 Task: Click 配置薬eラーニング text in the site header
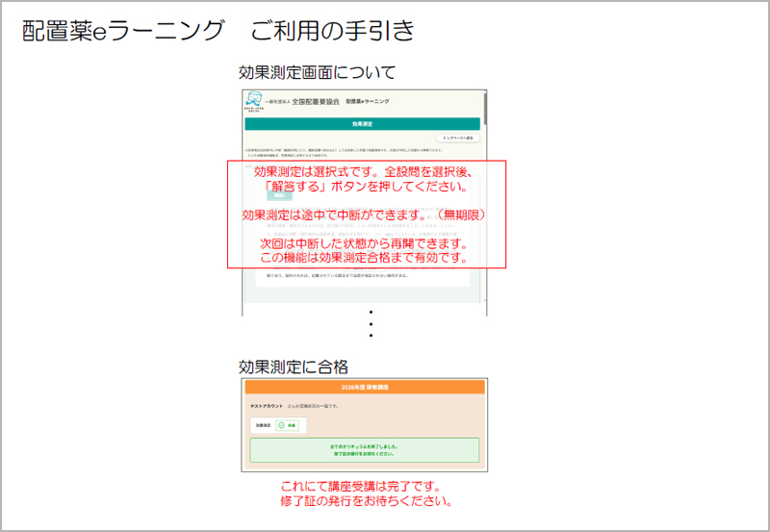[368, 101]
